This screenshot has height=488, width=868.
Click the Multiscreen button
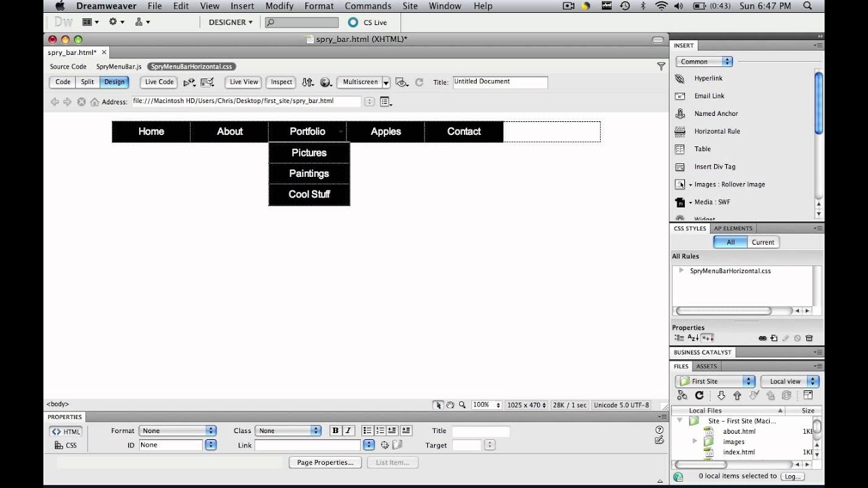click(360, 82)
